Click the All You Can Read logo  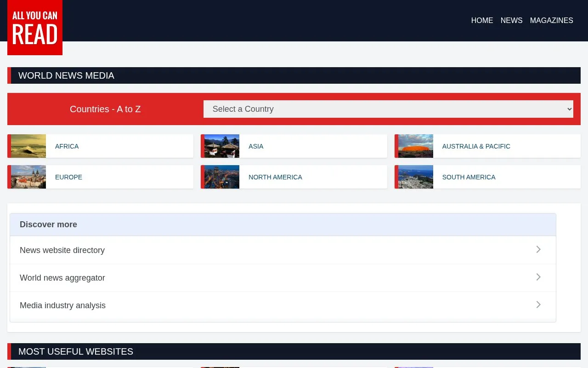click(35, 28)
